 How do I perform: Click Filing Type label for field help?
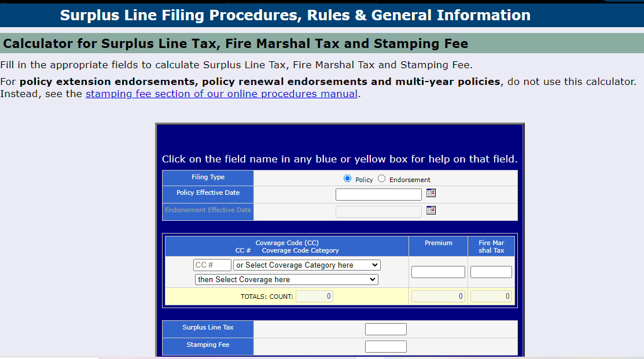(207, 177)
